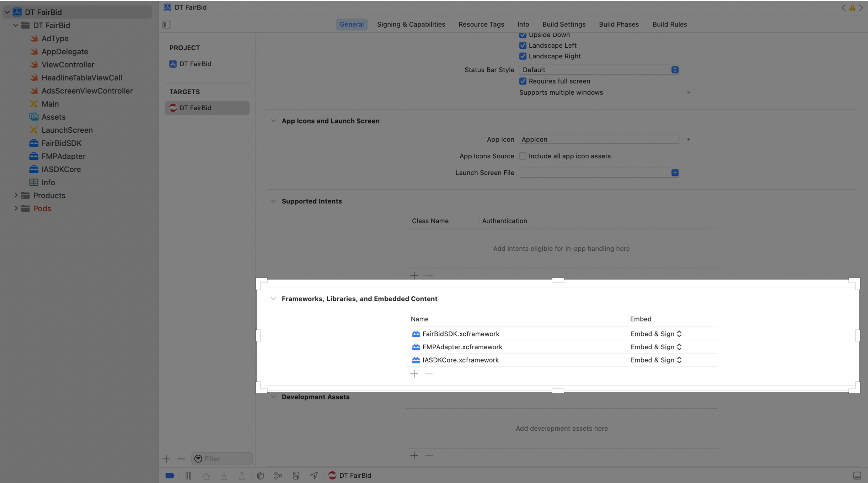
Task: Open the Status Bar Style dropdown
Action: click(x=674, y=69)
